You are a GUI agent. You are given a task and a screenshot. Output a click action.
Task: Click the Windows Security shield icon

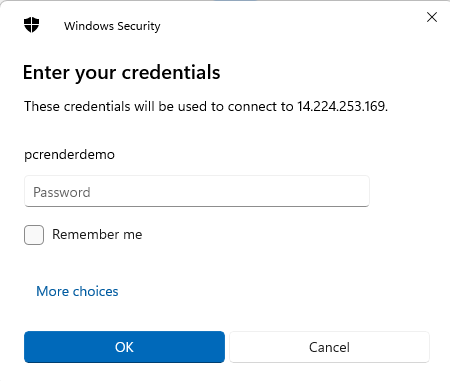pos(32,25)
